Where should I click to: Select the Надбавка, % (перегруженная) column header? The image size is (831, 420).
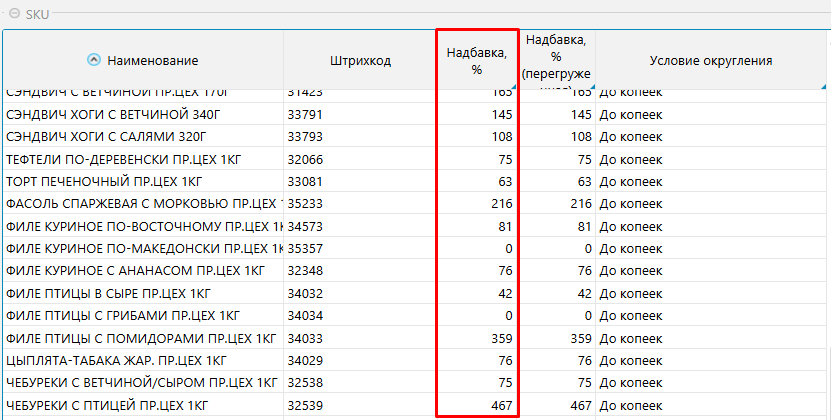556,61
